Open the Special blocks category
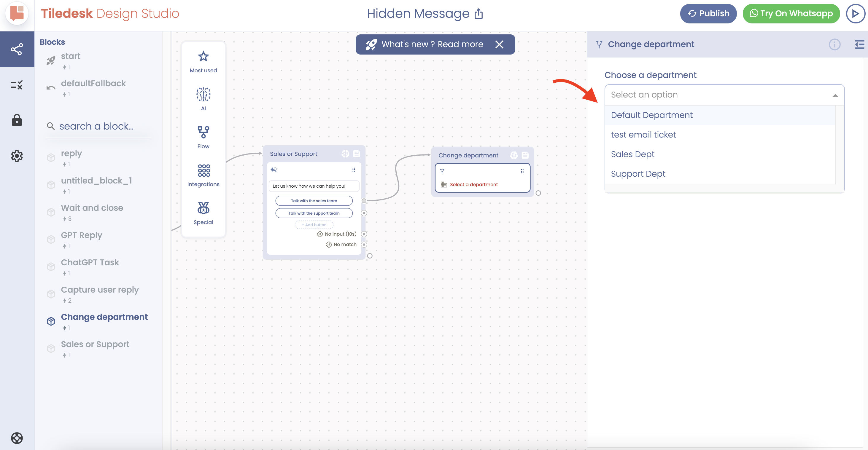 point(203,213)
